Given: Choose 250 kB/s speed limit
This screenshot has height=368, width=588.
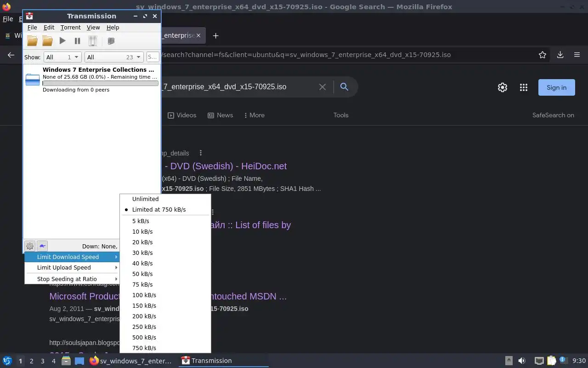Looking at the screenshot, I should [x=165, y=327].
